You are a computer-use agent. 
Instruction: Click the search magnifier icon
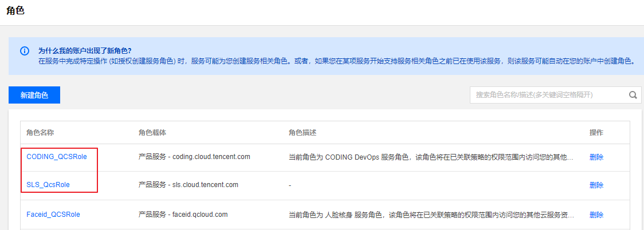coord(633,95)
